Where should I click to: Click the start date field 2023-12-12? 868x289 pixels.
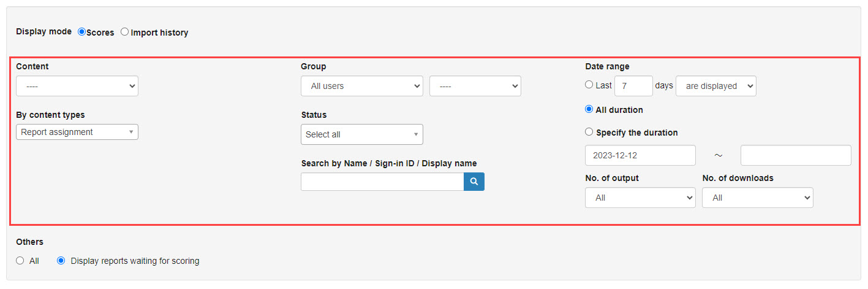coord(640,155)
